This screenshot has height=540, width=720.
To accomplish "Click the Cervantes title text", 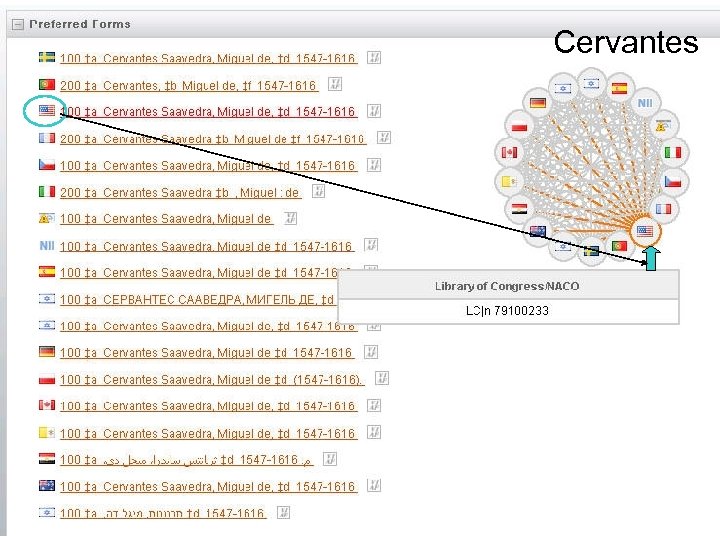I will 626,42.
